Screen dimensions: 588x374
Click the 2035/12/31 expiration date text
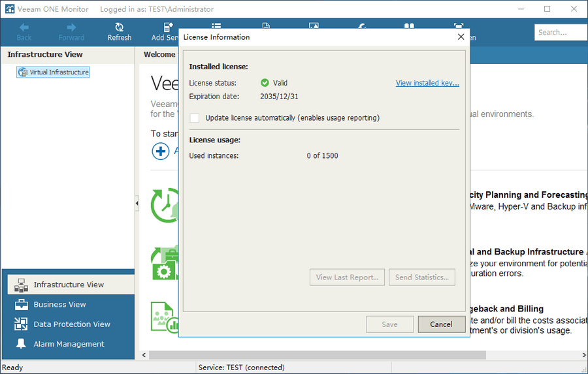click(280, 97)
